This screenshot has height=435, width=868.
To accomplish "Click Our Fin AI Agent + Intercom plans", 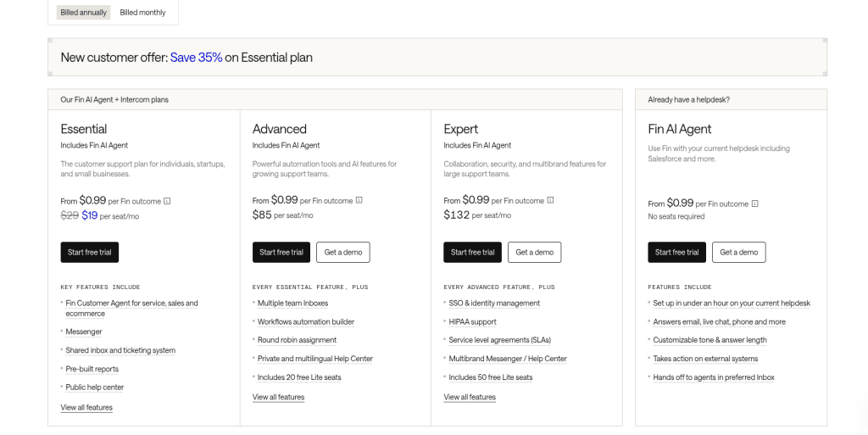I will coord(114,99).
